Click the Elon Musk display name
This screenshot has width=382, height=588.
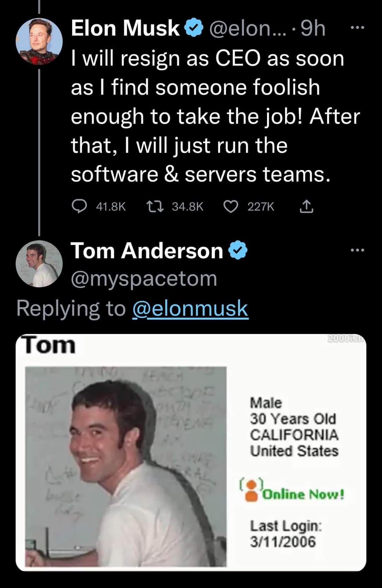126,28
